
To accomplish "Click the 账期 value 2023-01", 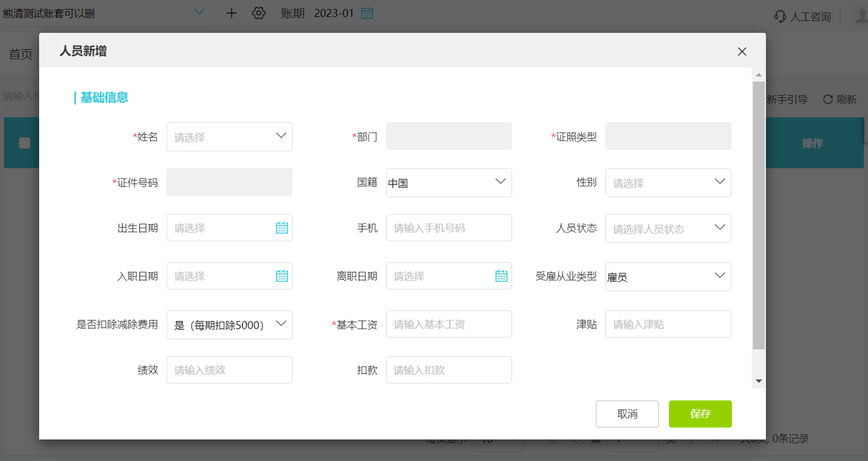I will (334, 13).
